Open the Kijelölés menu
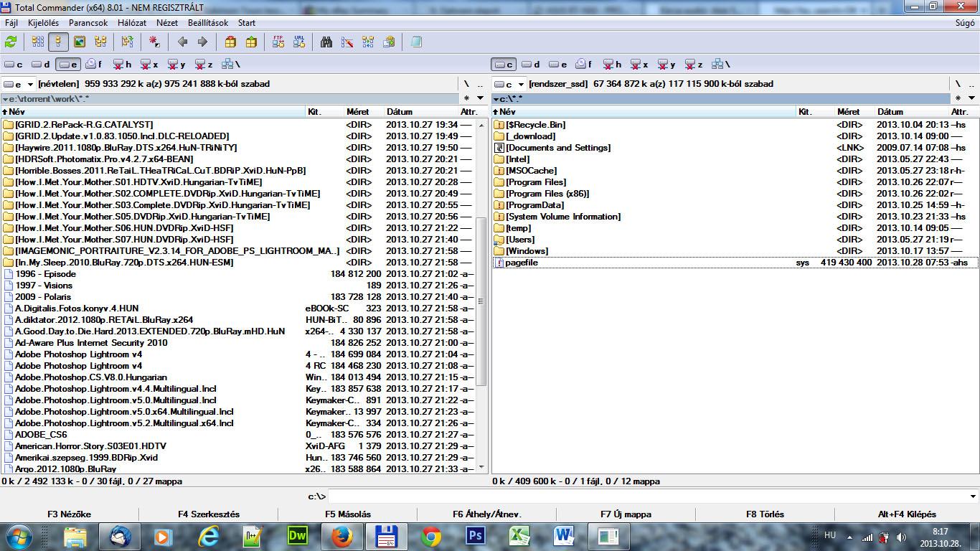Image resolution: width=980 pixels, height=551 pixels. pos(44,23)
